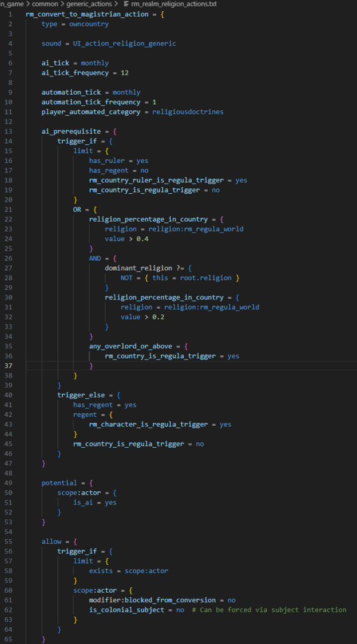Click 'rm_country_is_regula_trigger' on line 19
Screen dimensions: 357x644
pos(144,190)
